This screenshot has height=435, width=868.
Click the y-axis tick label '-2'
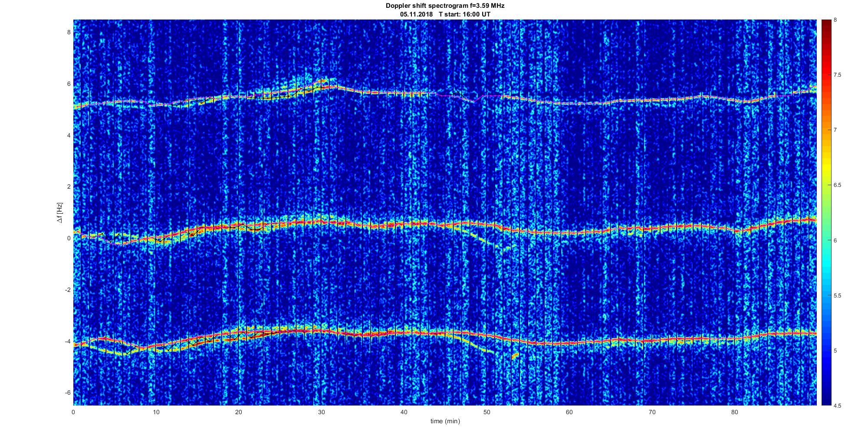point(67,290)
